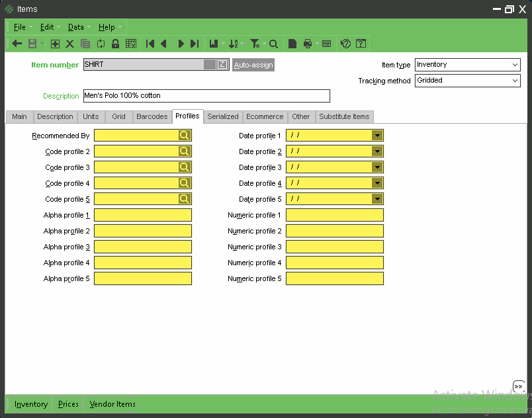Switch to the Serialized tab
This screenshot has height=418, width=532.
(x=223, y=116)
